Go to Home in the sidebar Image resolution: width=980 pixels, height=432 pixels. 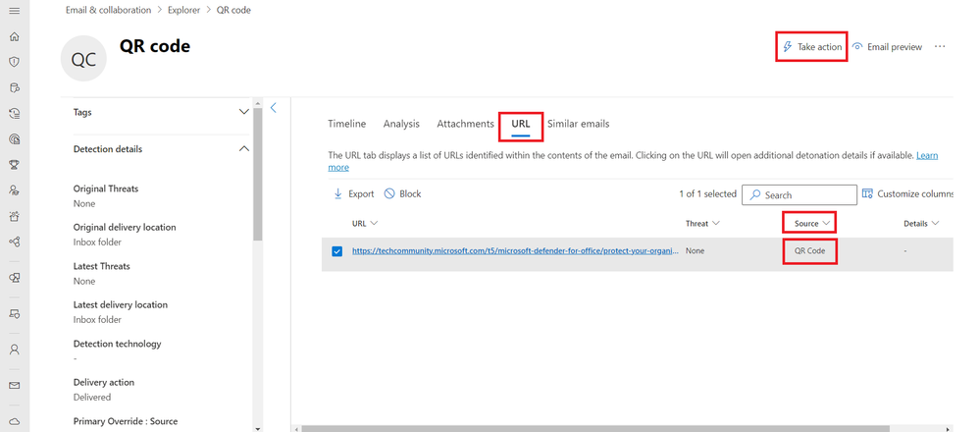tap(15, 36)
